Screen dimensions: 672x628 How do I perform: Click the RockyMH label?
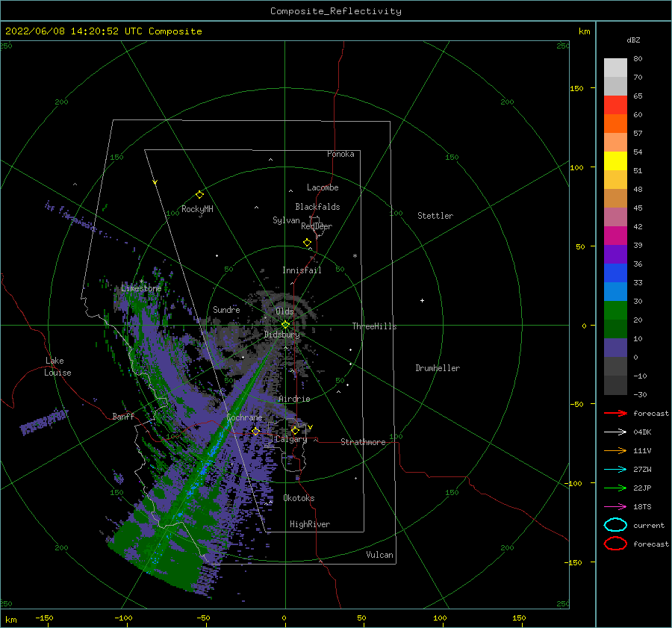(x=197, y=209)
